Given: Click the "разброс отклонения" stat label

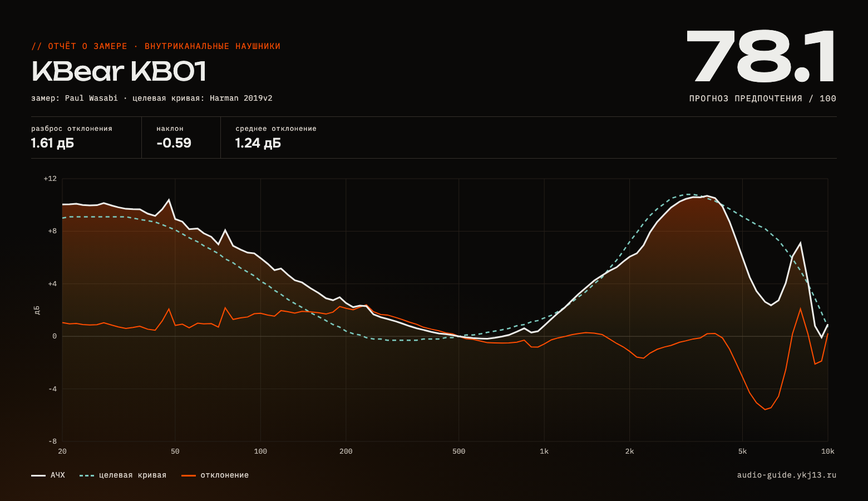Looking at the screenshot, I should pyautogui.click(x=72, y=129).
